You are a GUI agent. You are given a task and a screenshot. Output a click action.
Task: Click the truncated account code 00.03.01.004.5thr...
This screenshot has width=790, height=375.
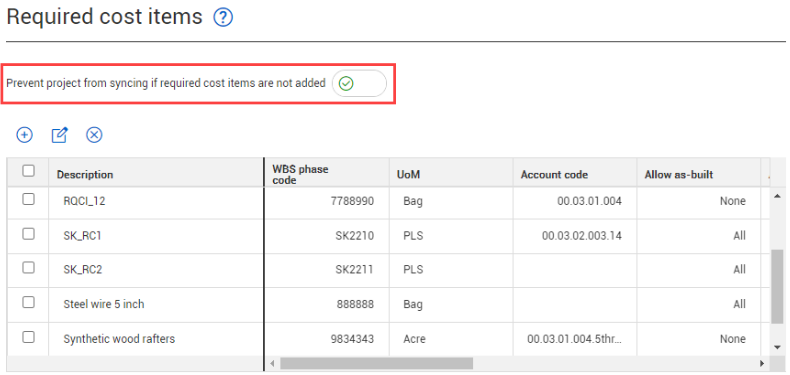click(574, 339)
